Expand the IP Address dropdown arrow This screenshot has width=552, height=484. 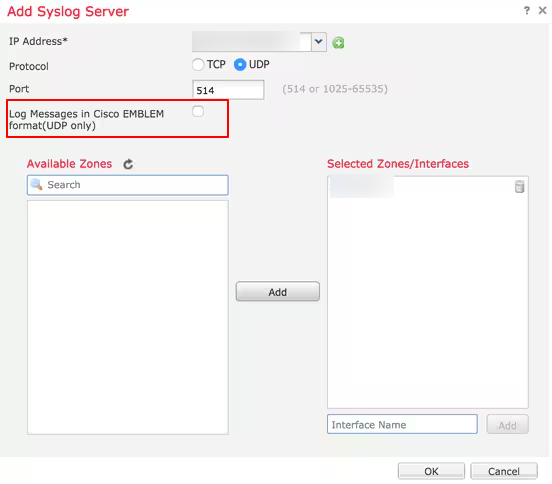point(319,42)
